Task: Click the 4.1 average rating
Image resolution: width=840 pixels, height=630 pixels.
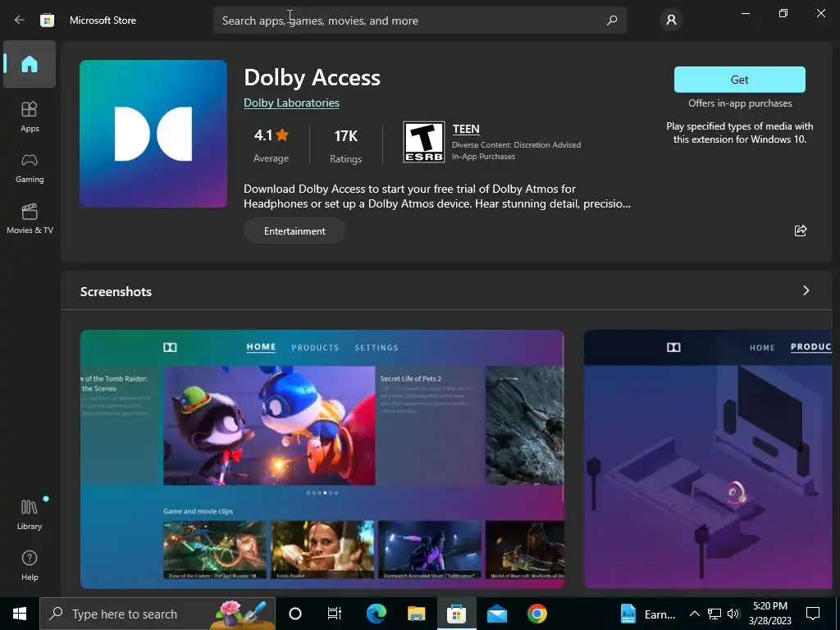Action: pyautogui.click(x=271, y=144)
